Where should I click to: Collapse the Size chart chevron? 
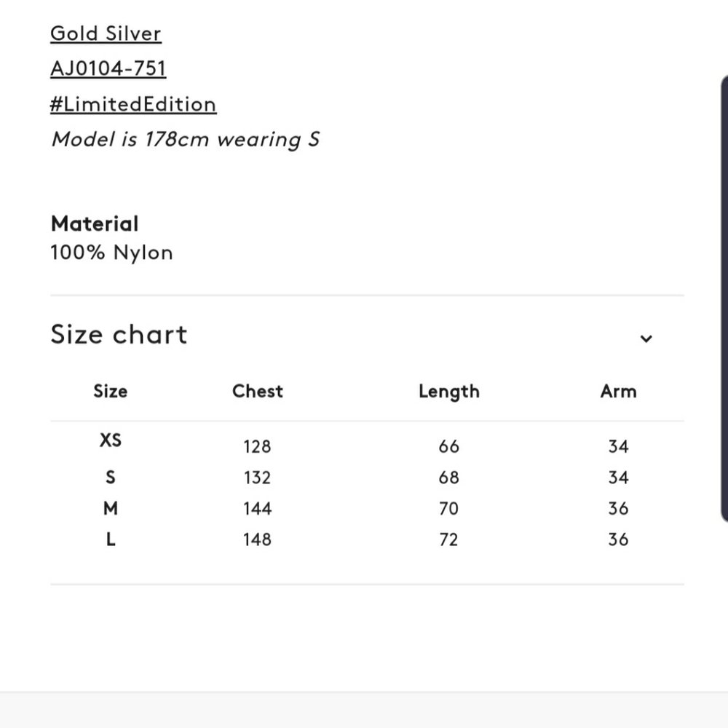click(x=646, y=339)
